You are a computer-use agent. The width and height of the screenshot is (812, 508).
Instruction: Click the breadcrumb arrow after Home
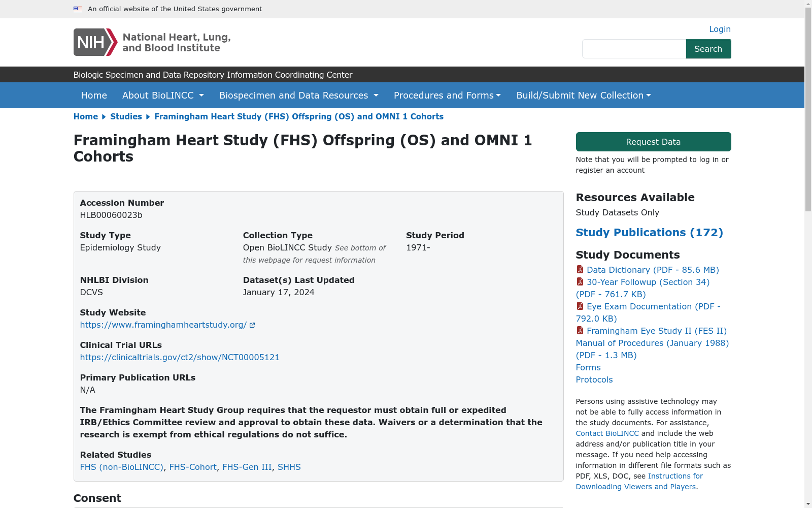tap(104, 117)
